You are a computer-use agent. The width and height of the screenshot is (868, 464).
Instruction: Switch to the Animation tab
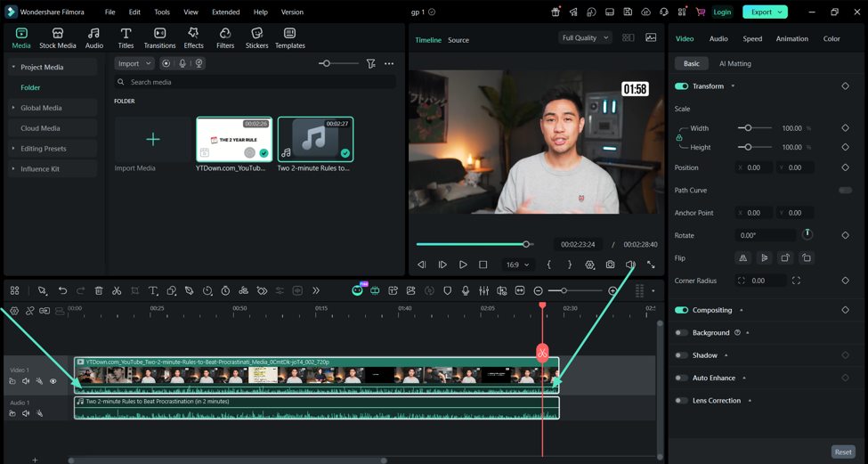pyautogui.click(x=791, y=39)
